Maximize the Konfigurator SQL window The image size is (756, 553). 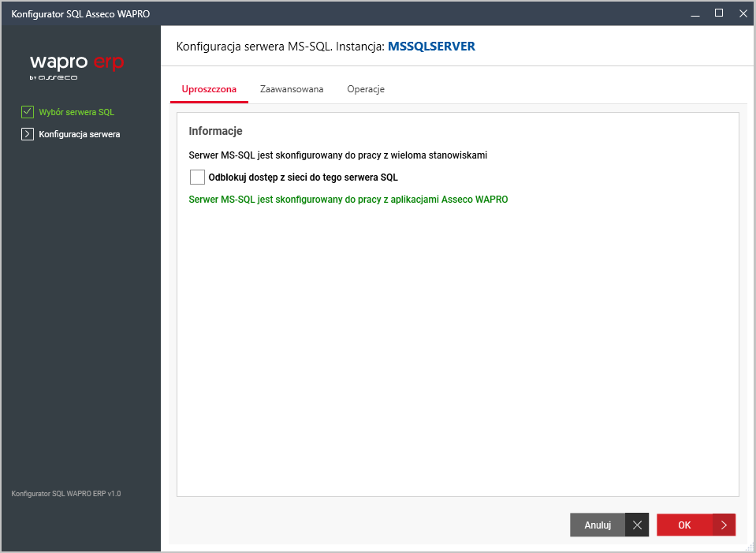click(x=719, y=13)
